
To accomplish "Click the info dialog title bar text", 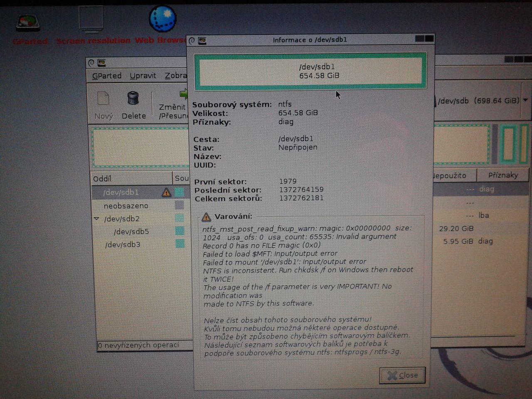I will (x=310, y=40).
